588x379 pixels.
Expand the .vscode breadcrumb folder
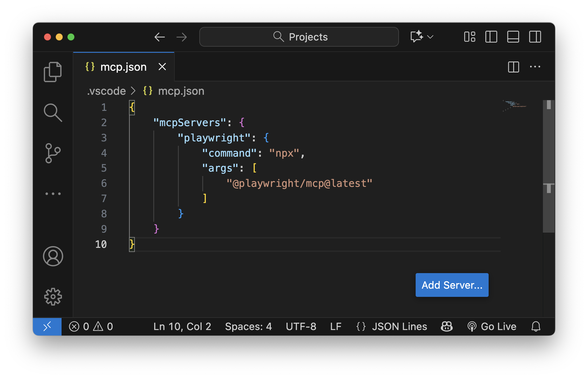(107, 91)
